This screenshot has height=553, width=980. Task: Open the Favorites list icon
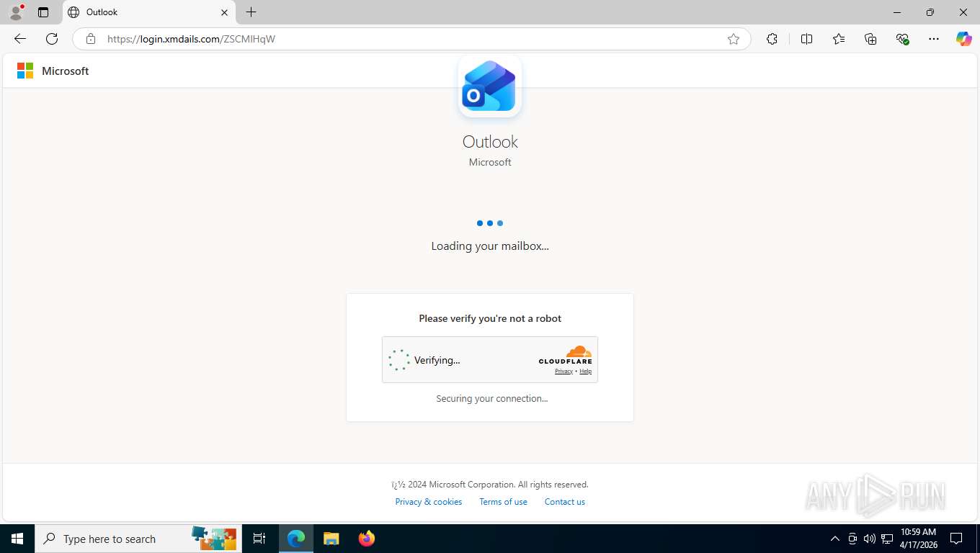point(839,39)
